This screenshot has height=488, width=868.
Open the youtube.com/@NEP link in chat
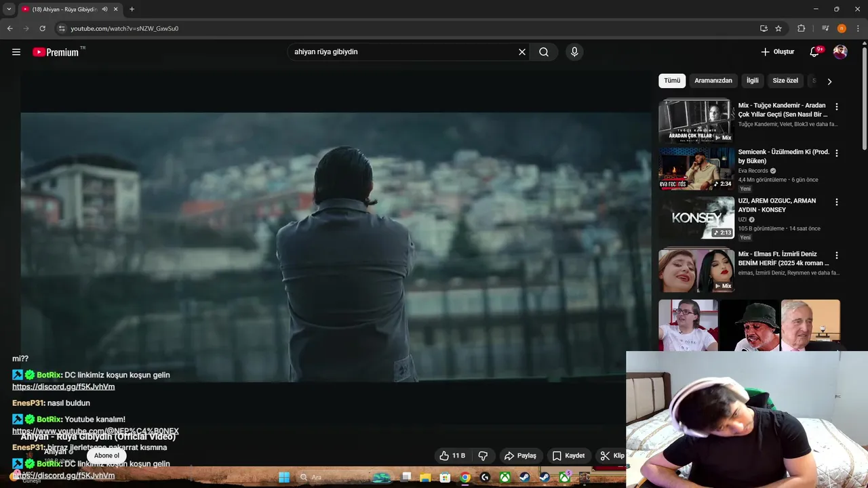pos(96,431)
